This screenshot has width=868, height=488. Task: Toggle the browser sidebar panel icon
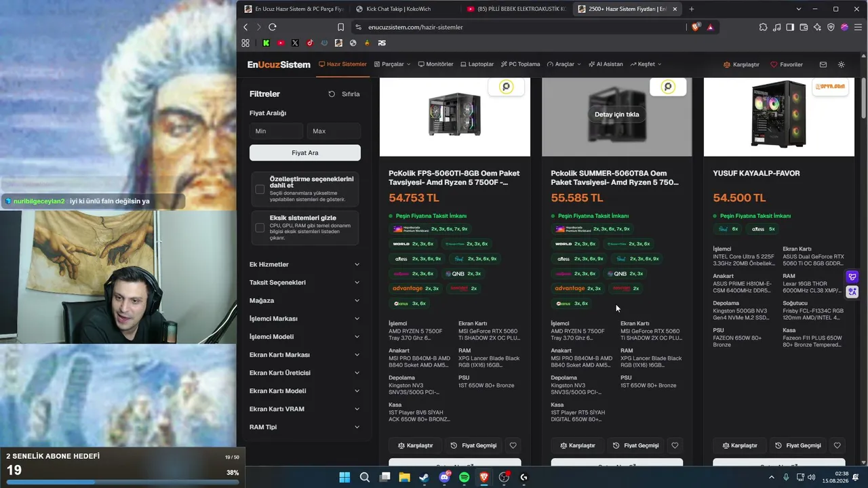[790, 27]
